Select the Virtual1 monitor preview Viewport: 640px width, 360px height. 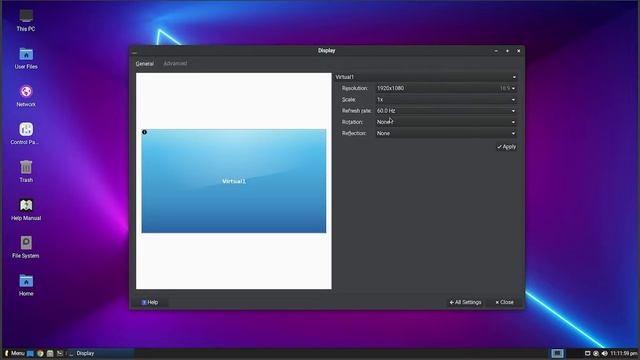[234, 181]
